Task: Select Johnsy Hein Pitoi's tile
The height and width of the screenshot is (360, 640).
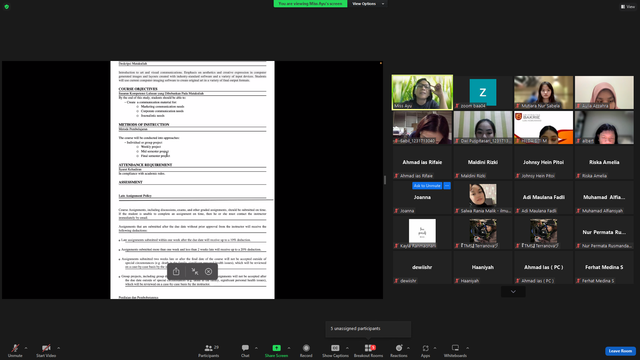Action: (x=543, y=162)
